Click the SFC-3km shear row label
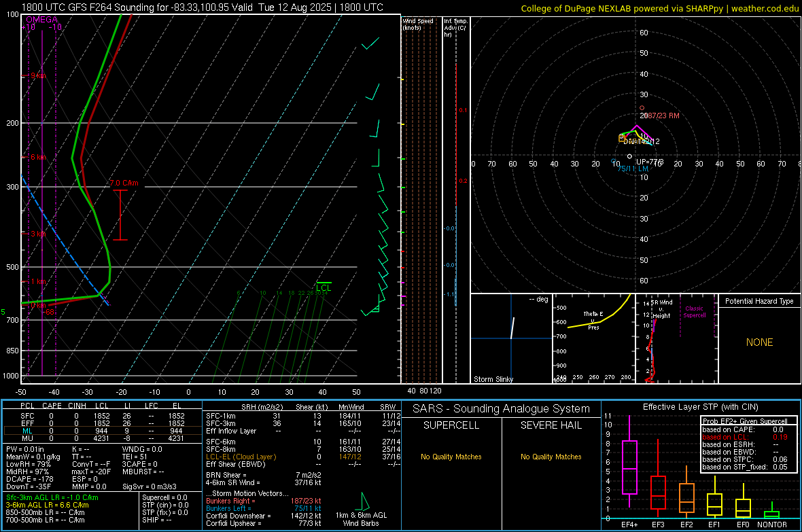 coord(220,423)
